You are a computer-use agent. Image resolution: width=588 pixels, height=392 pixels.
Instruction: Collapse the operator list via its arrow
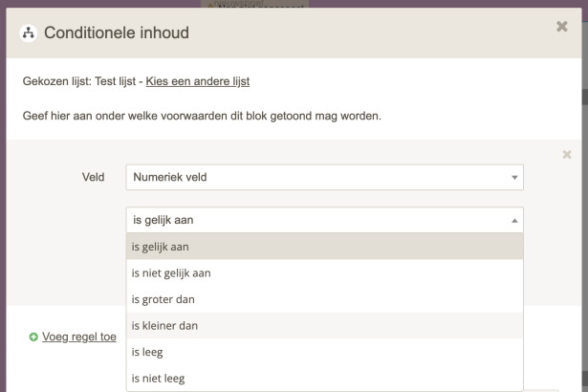[x=514, y=221]
